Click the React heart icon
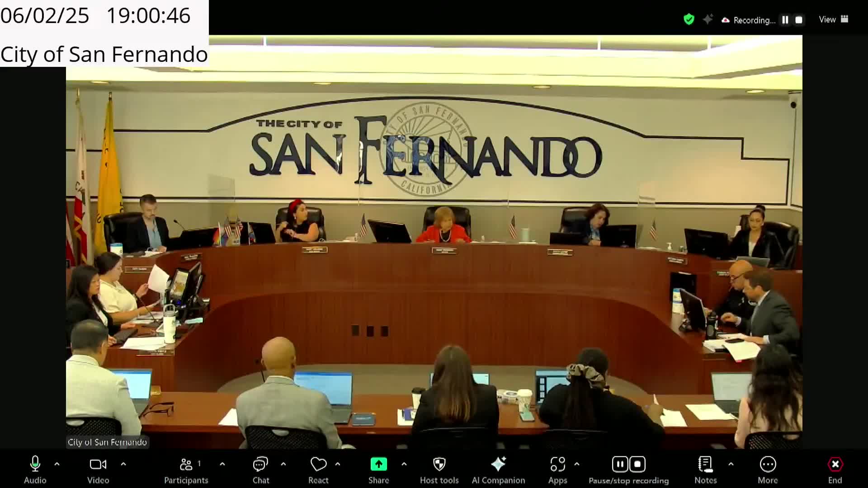The width and height of the screenshot is (868, 488). pyautogui.click(x=318, y=465)
